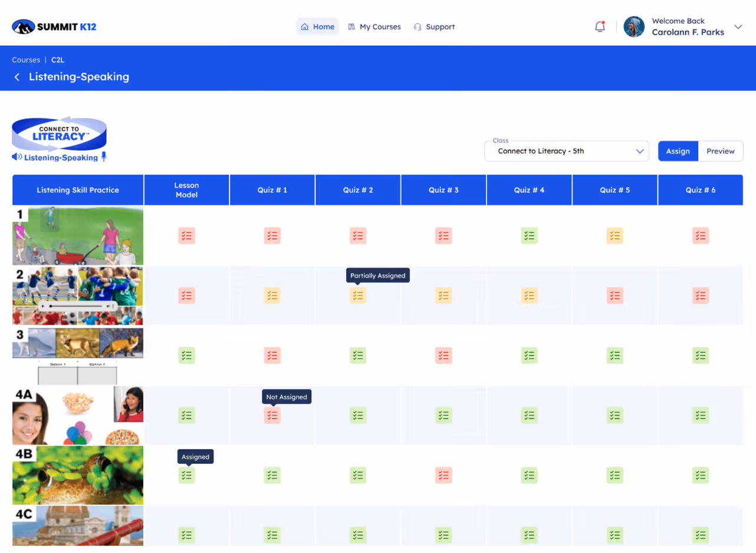The width and height of the screenshot is (756, 553).
Task: Click row 1 Quiz # 4 green assigned icon
Action: (x=530, y=236)
